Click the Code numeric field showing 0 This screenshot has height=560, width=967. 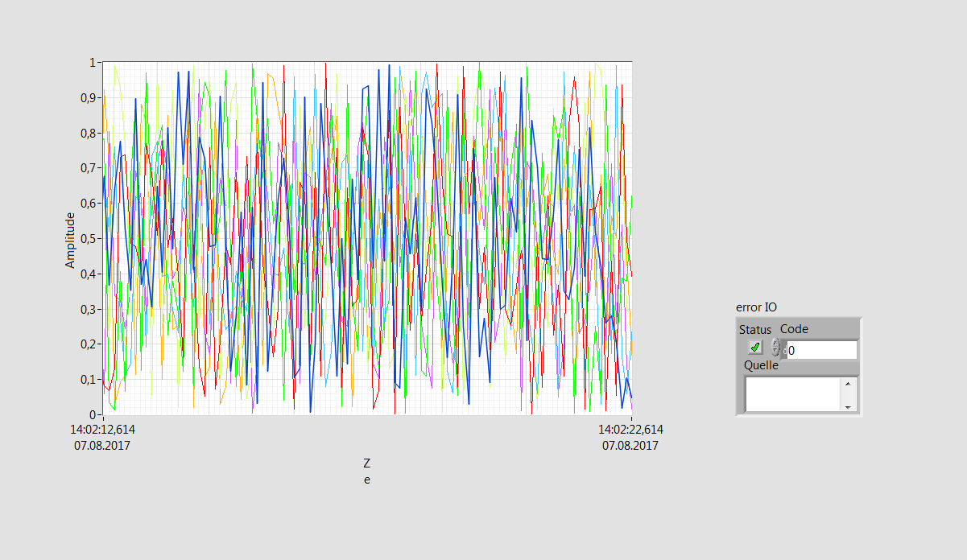821,351
